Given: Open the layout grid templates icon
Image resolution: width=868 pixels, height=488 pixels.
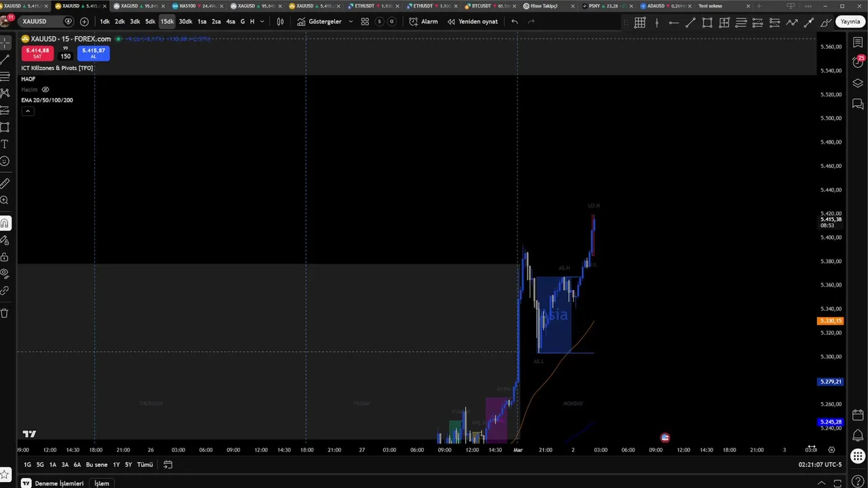Looking at the screenshot, I should [x=365, y=22].
